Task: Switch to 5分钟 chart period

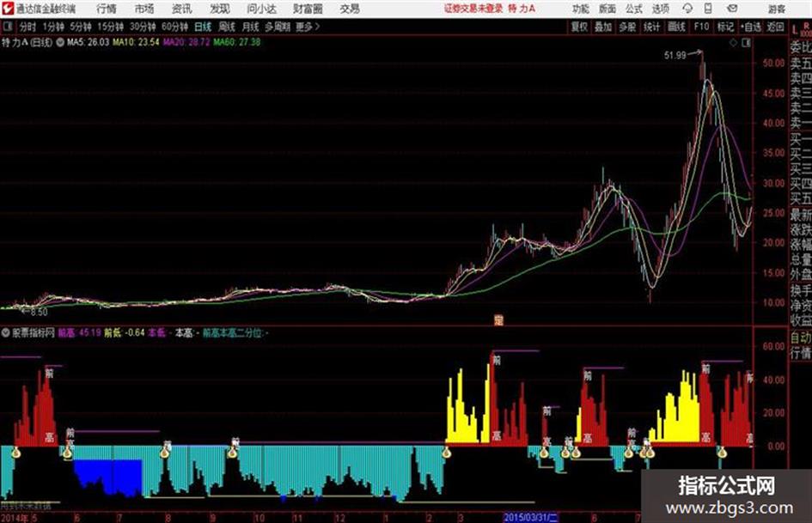Action: (81, 27)
